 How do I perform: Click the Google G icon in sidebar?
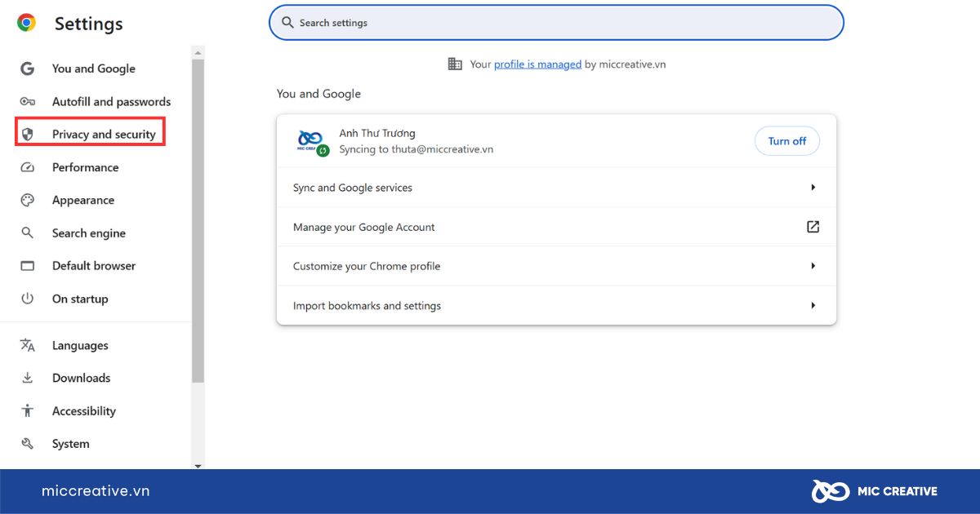pos(28,69)
